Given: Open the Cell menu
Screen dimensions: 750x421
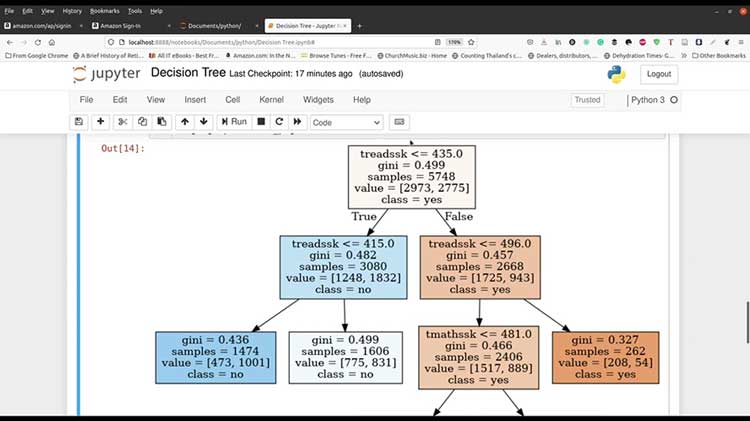Looking at the screenshot, I should [x=232, y=100].
